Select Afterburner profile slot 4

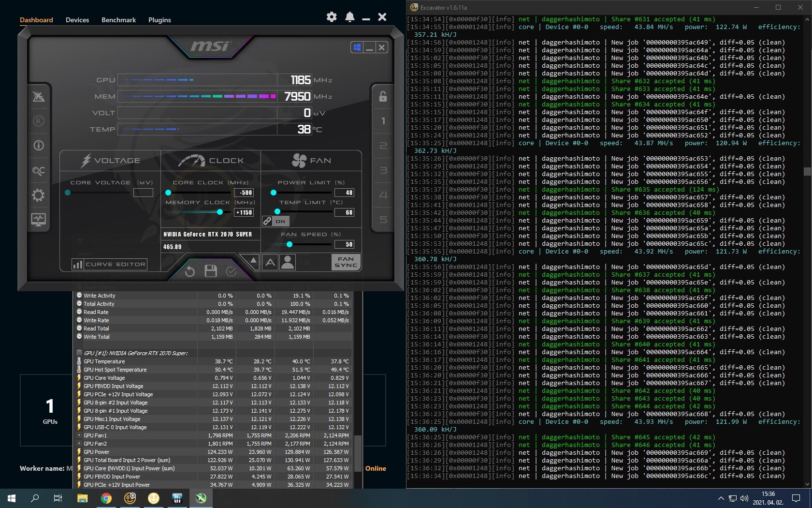point(383,195)
